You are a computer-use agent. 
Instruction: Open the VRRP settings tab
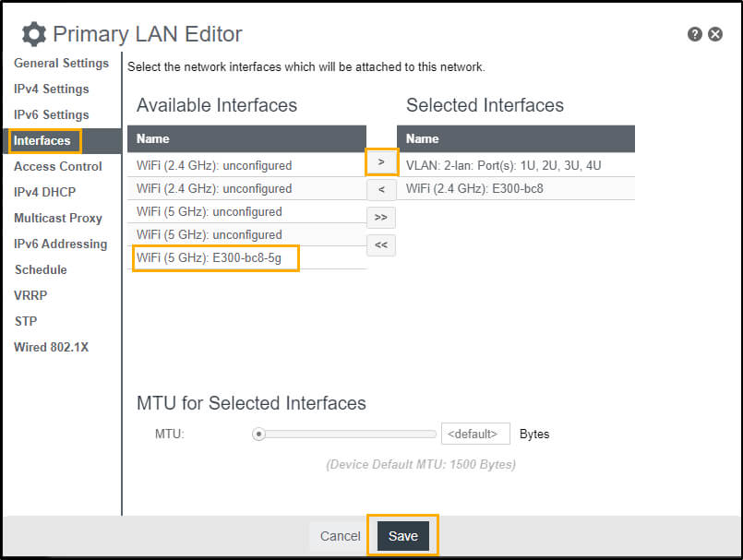30,296
